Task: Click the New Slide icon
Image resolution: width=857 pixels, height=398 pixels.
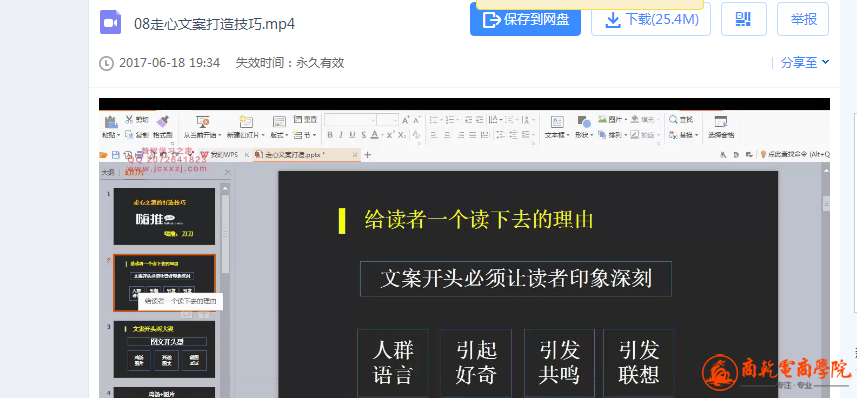Action: (246, 122)
